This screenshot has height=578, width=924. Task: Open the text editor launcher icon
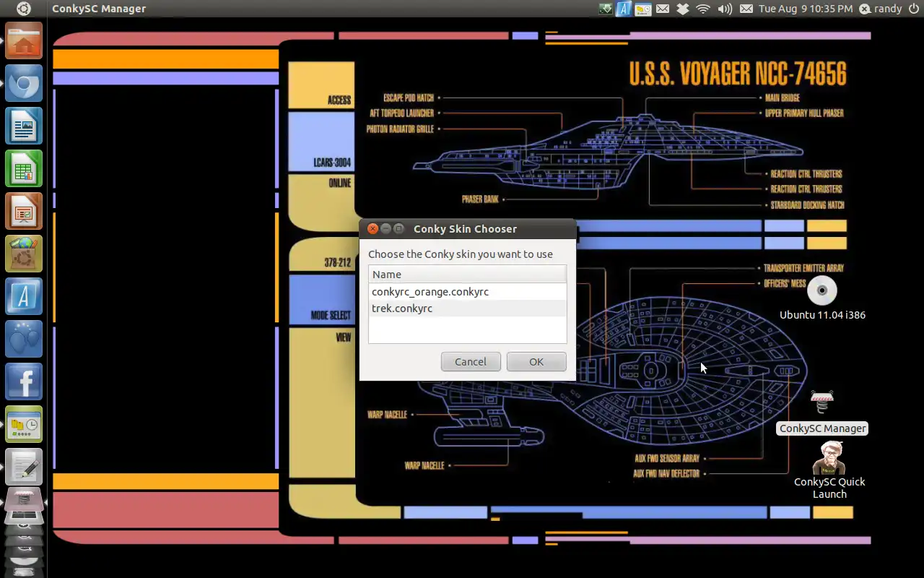(x=24, y=467)
